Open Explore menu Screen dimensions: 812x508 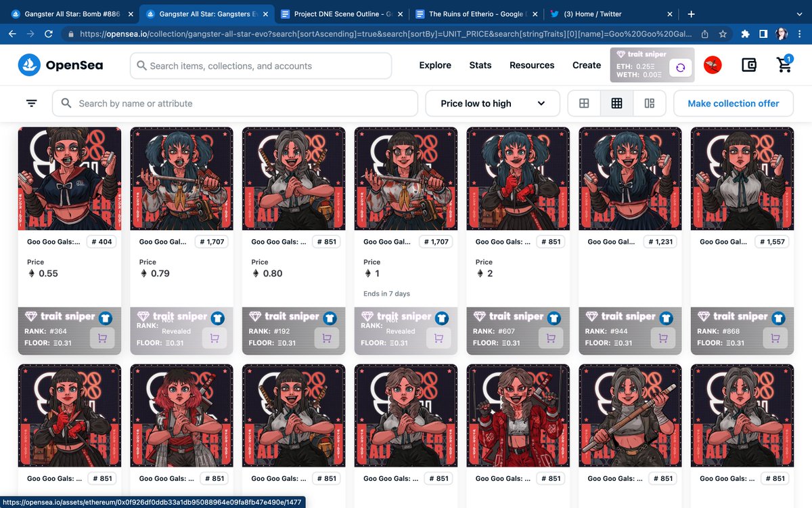pyautogui.click(x=435, y=65)
